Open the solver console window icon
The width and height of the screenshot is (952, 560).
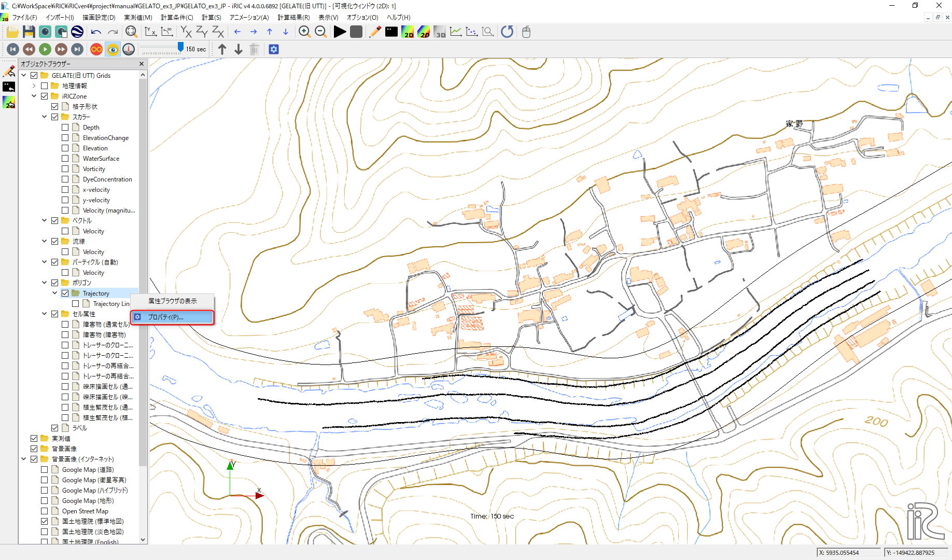(391, 32)
